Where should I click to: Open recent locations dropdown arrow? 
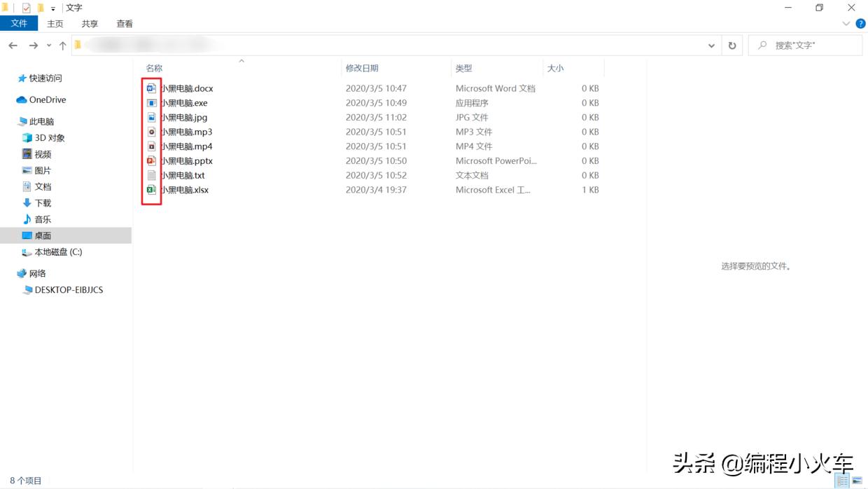coord(48,46)
